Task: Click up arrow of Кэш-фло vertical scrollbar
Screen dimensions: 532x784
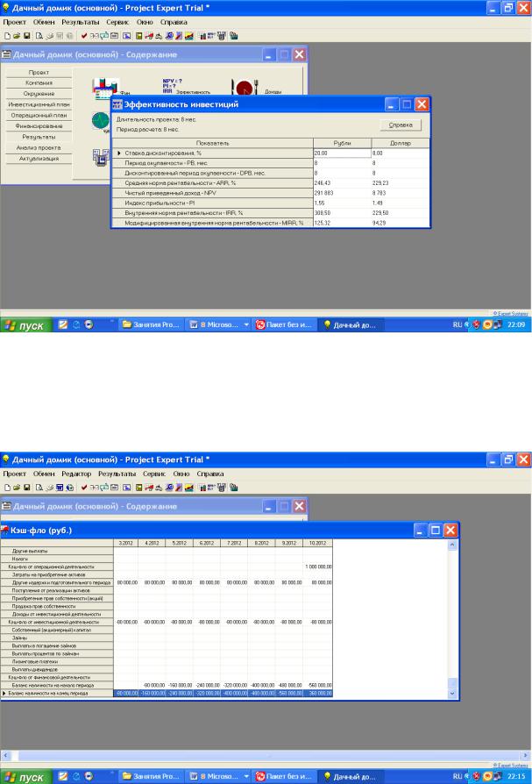Action: click(x=452, y=545)
